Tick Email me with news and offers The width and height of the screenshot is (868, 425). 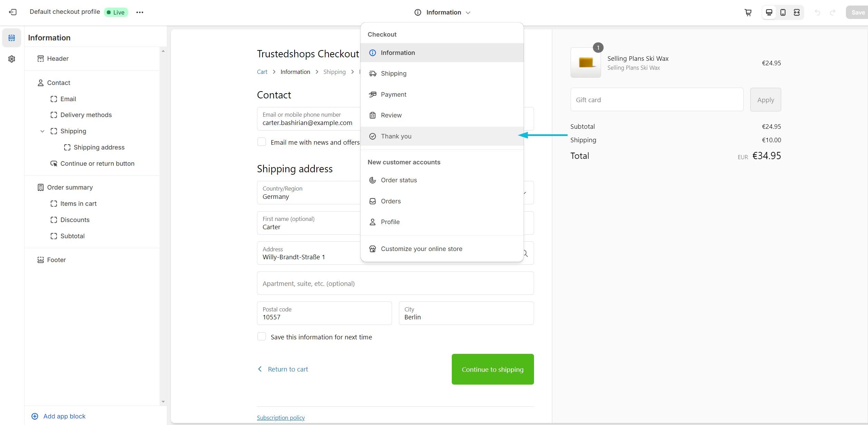coord(262,142)
